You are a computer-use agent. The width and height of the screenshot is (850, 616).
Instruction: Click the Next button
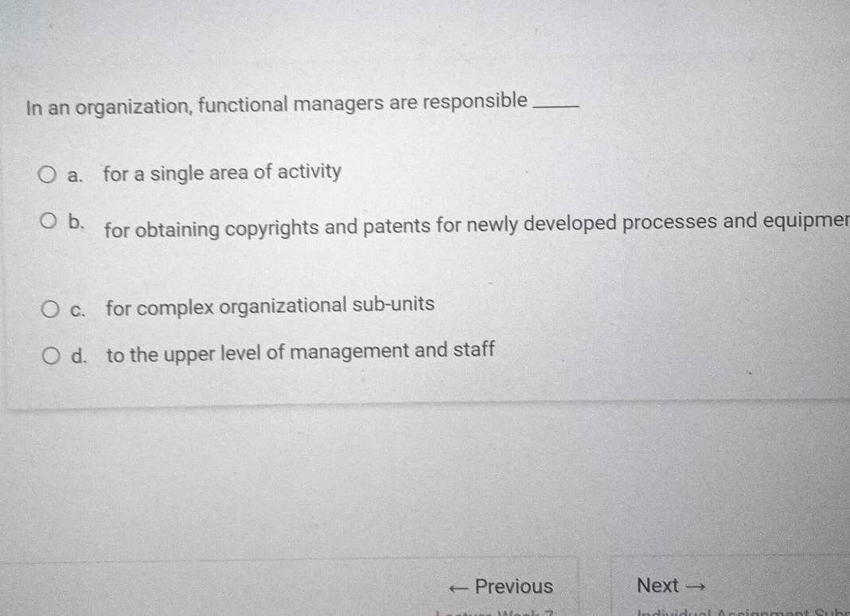pyautogui.click(x=669, y=586)
